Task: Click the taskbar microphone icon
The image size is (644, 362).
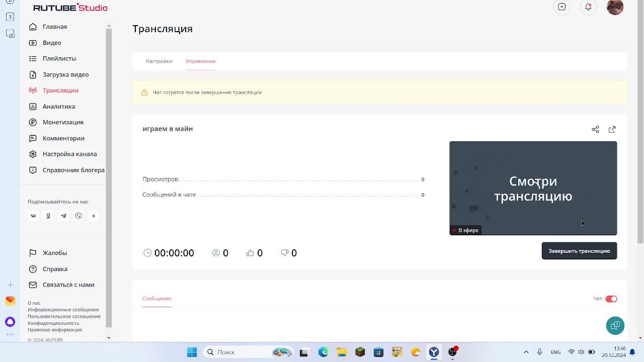Action: (x=539, y=352)
